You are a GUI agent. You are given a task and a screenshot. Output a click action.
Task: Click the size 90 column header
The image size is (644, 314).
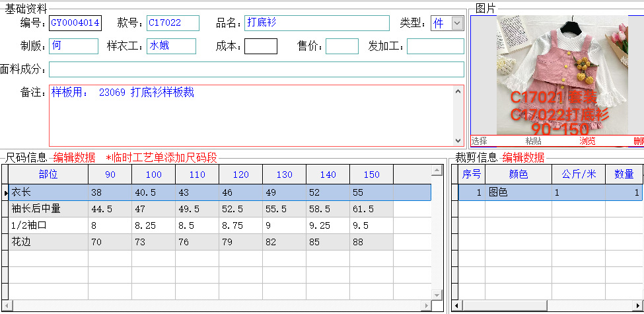click(110, 175)
